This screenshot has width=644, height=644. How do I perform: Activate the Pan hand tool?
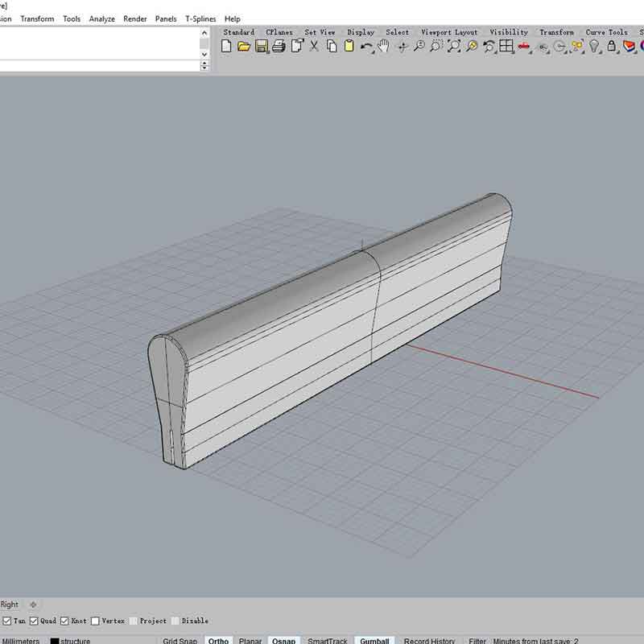384,47
